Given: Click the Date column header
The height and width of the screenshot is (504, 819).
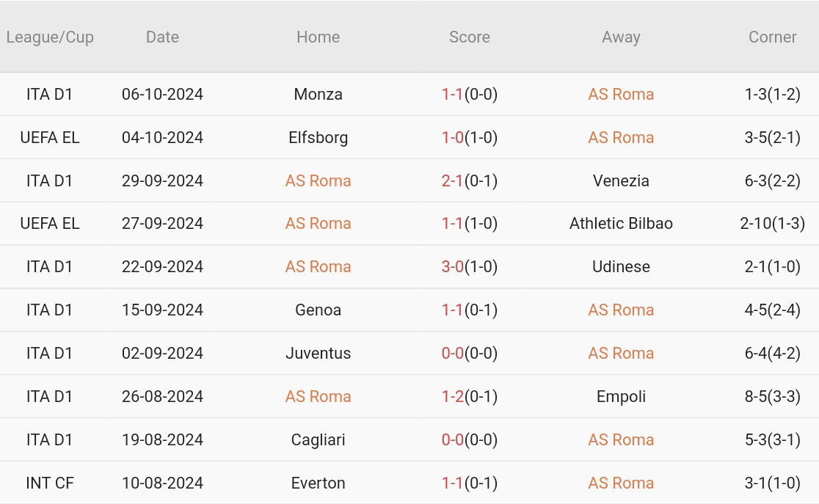Looking at the screenshot, I should point(162,37).
